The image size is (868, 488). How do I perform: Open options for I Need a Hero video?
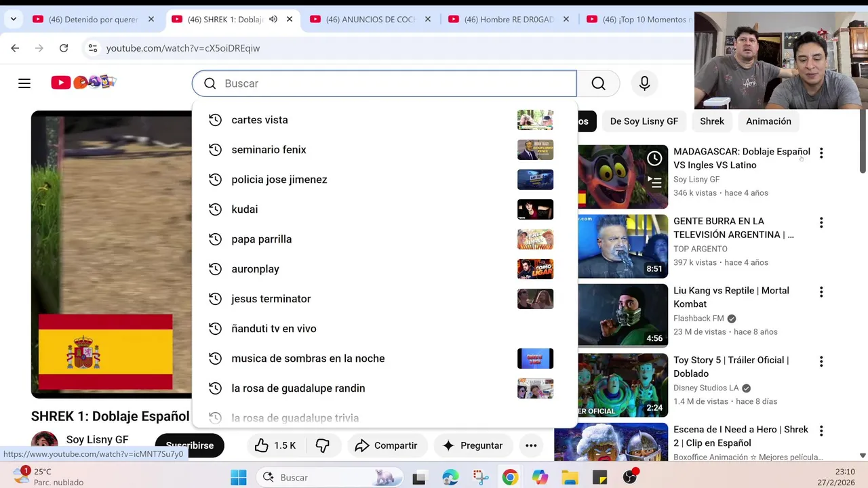pyautogui.click(x=821, y=431)
